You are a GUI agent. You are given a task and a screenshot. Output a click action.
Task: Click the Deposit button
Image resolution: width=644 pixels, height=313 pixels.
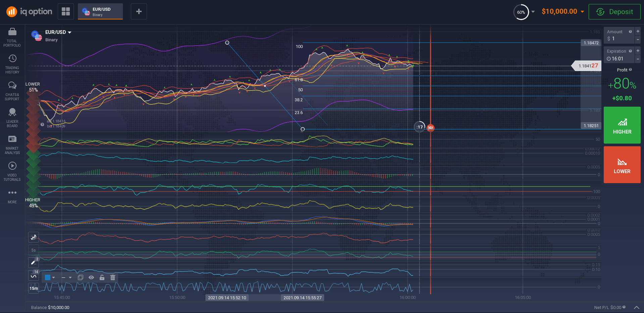click(x=614, y=12)
